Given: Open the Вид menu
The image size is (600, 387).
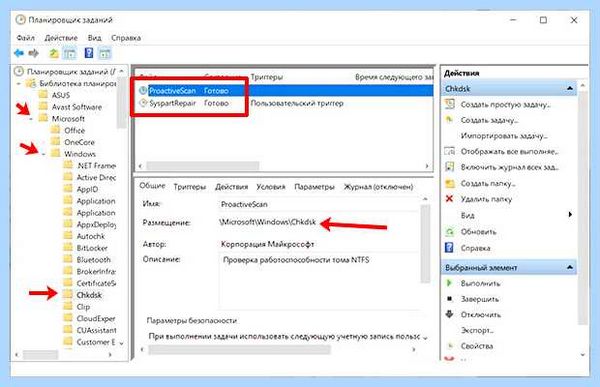Looking at the screenshot, I should click(94, 38).
